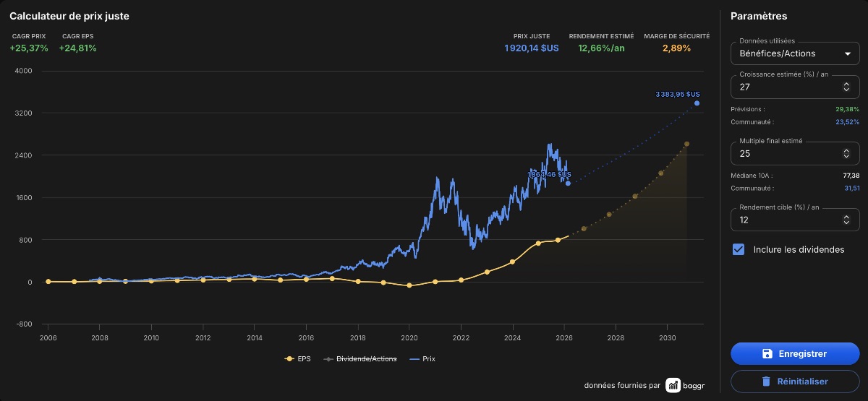Click stepper arrows of Rendement cible field
The width and height of the screenshot is (868, 401).
pos(846,220)
